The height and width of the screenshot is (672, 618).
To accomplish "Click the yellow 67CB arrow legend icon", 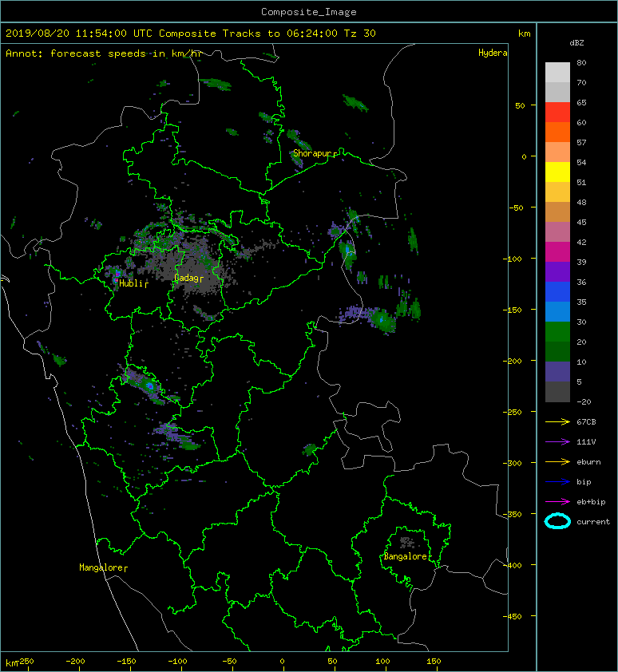I will coord(557,422).
